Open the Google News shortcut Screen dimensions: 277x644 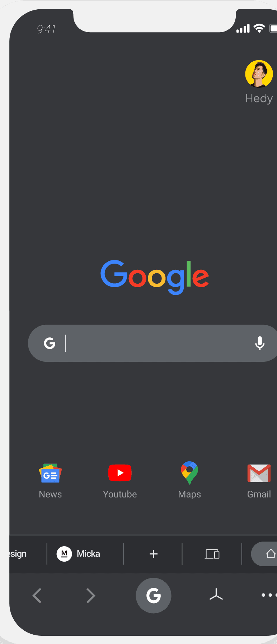point(50,474)
